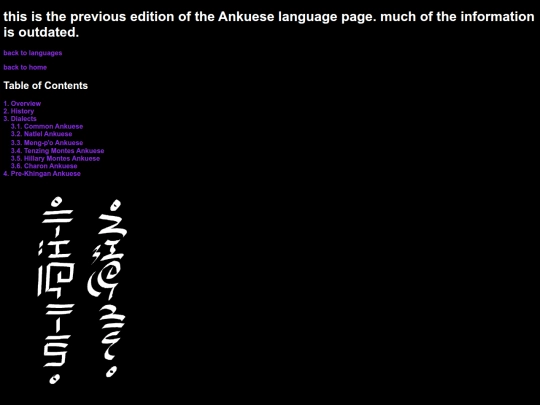Viewport: 540px width, 405px height.
Task: Open '3.6. Charon Ankuese' entry
Action: (x=44, y=166)
